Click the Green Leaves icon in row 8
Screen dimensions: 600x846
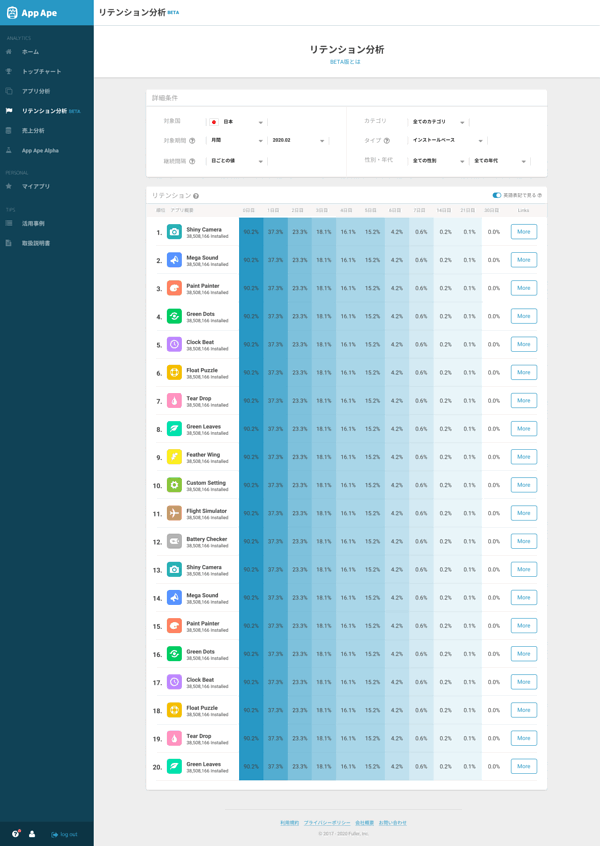point(174,429)
